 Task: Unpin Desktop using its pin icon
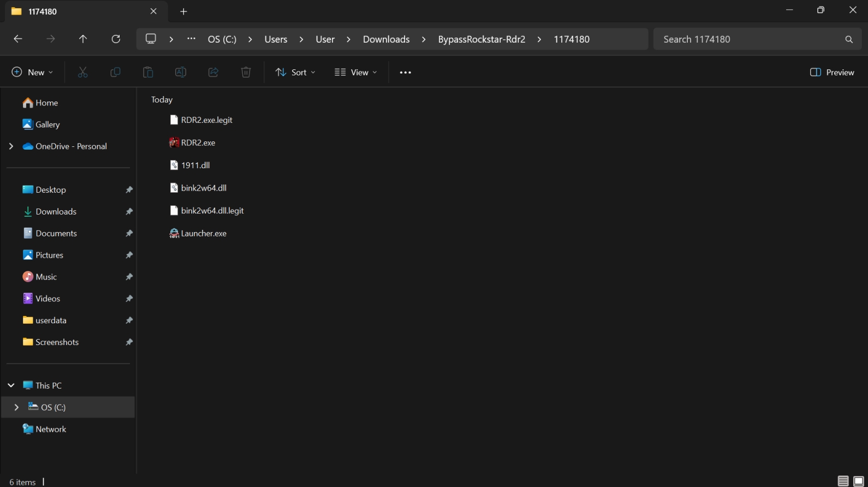pos(129,190)
